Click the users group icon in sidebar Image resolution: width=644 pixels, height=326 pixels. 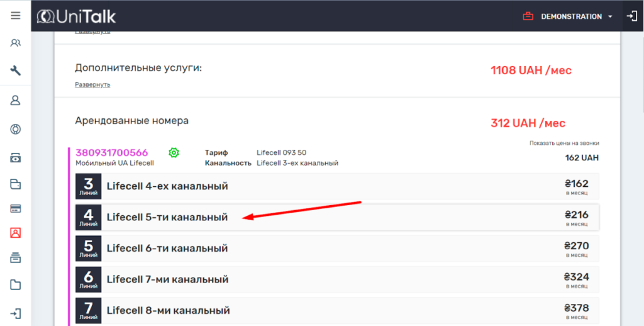16,43
